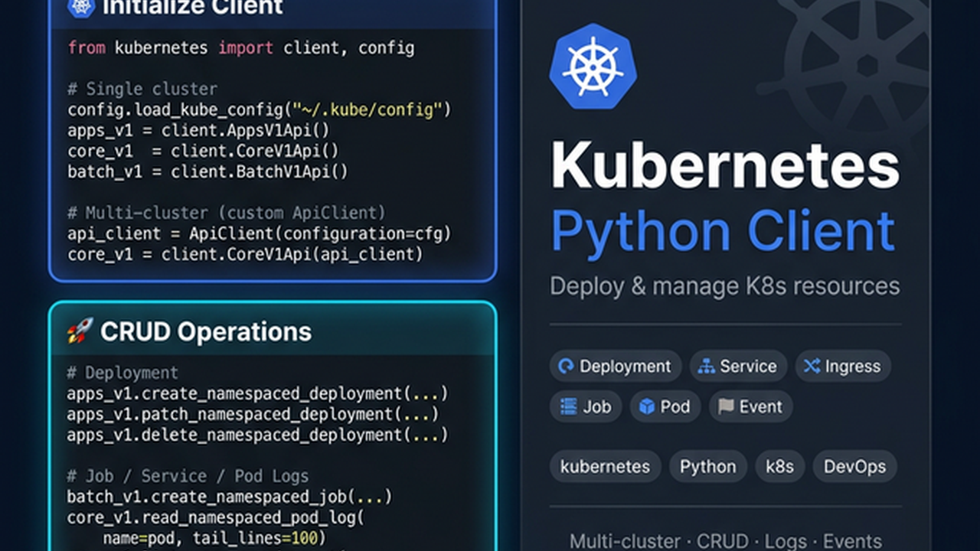The image size is (980, 551).
Task: Click the "Deploy & manage K8s resources" subtitle
Action: (724, 286)
